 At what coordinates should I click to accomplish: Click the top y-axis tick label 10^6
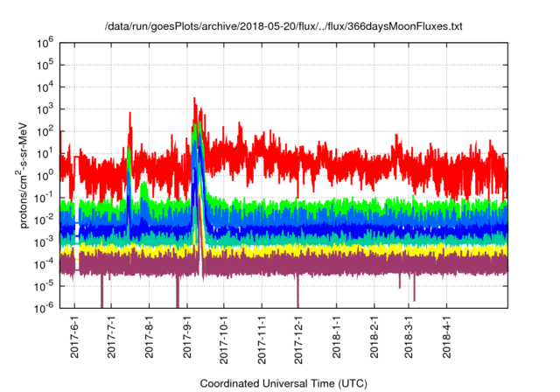point(46,42)
